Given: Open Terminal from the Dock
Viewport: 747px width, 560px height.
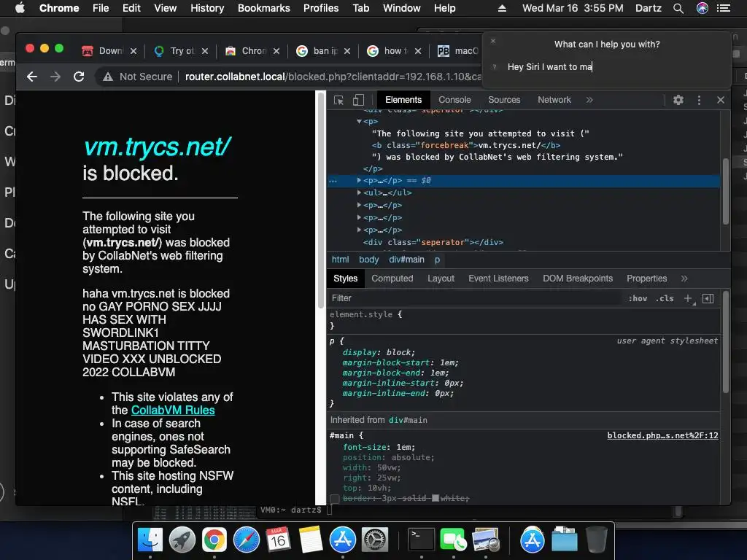Looking at the screenshot, I should coord(422,540).
